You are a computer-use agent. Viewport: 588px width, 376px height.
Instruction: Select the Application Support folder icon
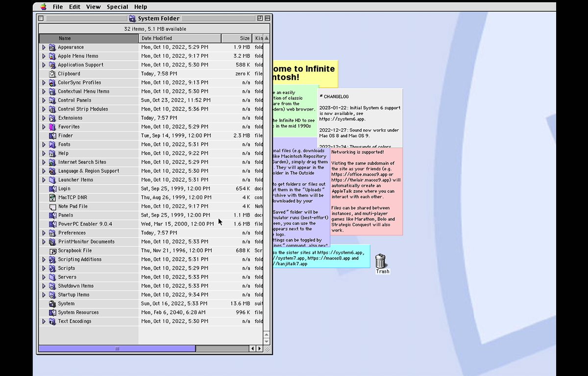tap(52, 65)
